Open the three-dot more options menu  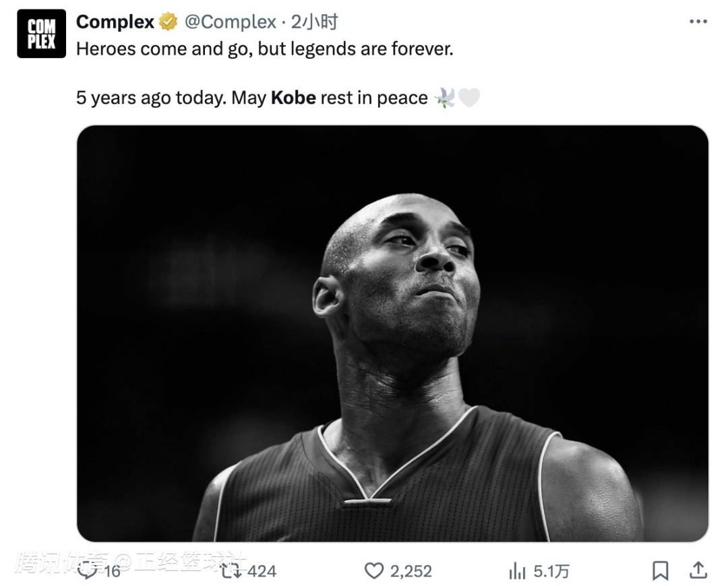(698, 22)
